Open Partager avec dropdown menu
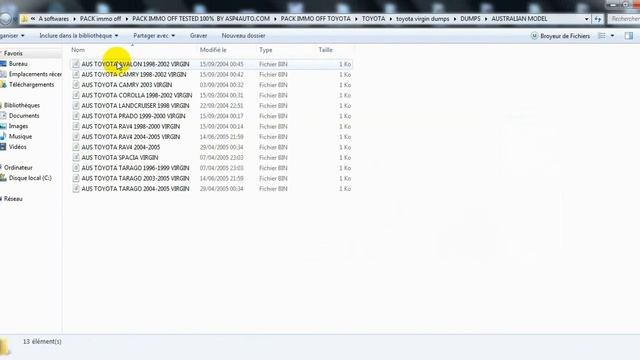640x360 pixels. click(154, 36)
